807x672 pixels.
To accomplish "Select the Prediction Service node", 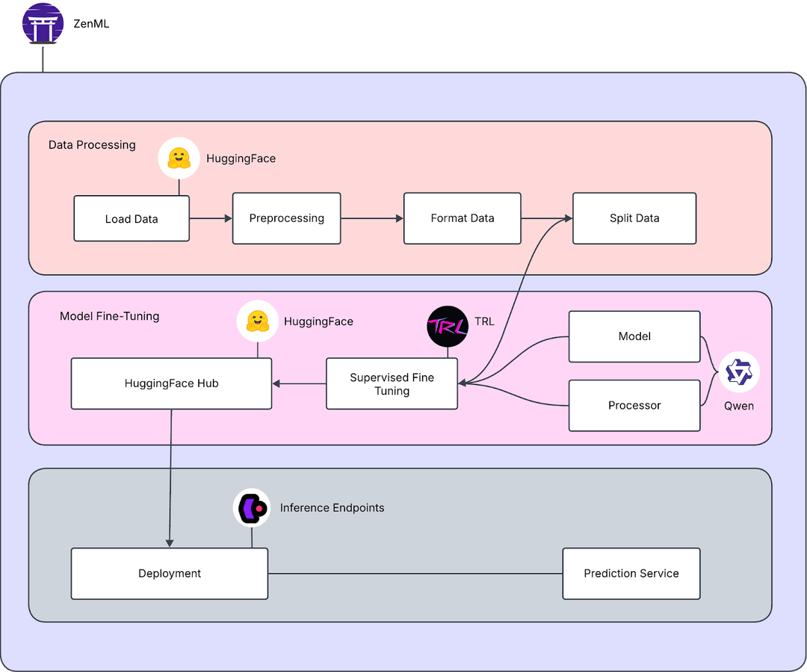I will pyautogui.click(x=631, y=573).
